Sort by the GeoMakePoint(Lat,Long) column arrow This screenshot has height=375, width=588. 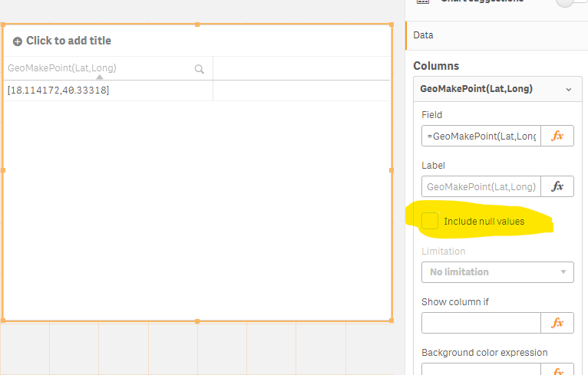(99, 77)
